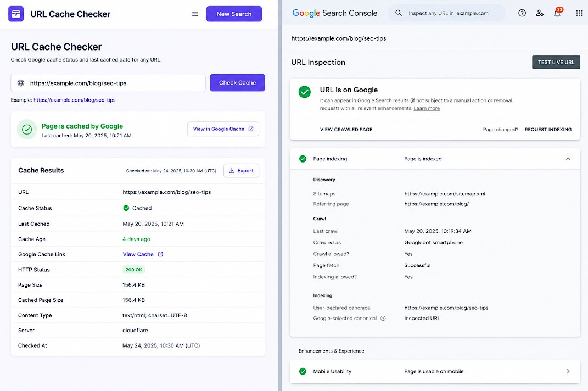The image size is (588, 391).
Task: Click the info icon beside Google-selected canonical
Action: point(383,318)
